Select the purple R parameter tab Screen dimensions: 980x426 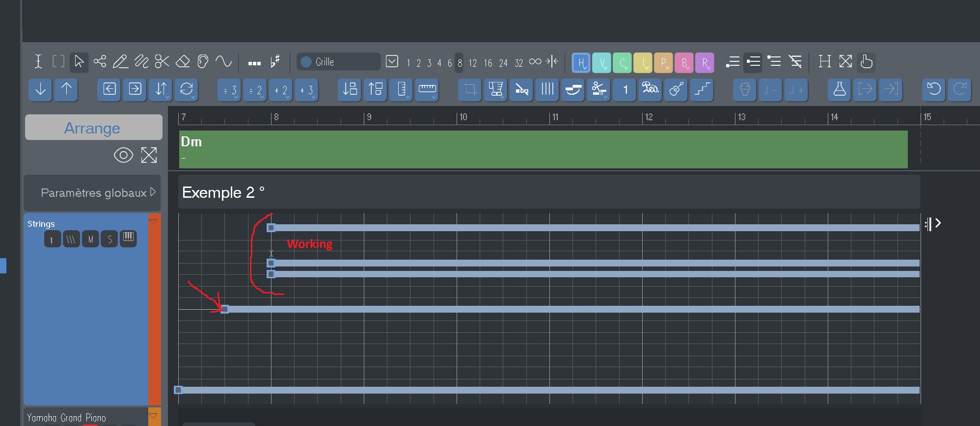click(705, 63)
